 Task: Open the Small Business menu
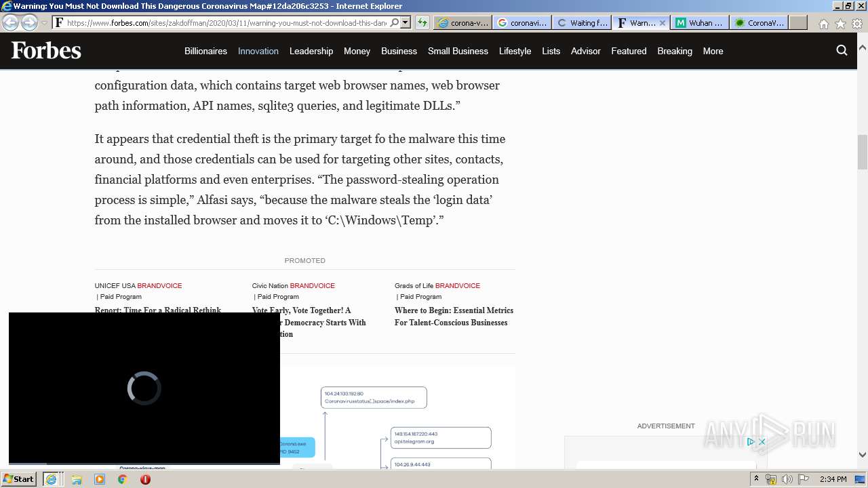(x=458, y=51)
